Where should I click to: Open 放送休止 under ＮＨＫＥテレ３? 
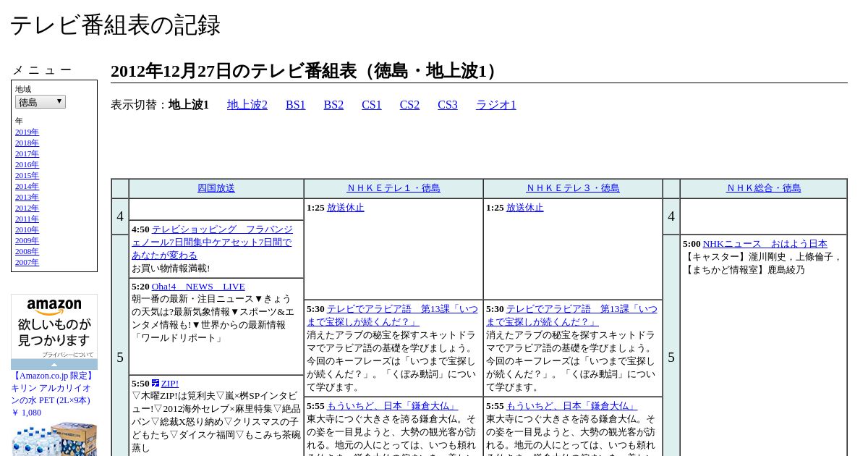point(525,208)
